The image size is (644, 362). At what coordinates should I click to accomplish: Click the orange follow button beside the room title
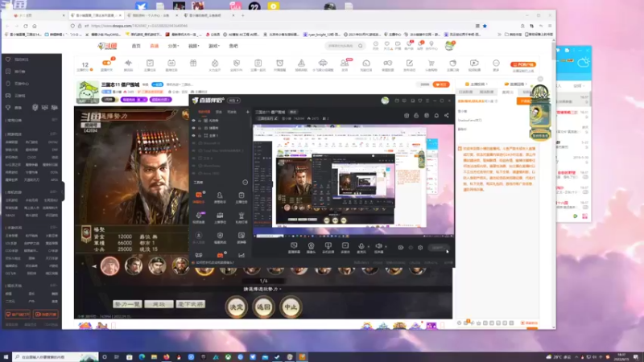(x=441, y=84)
